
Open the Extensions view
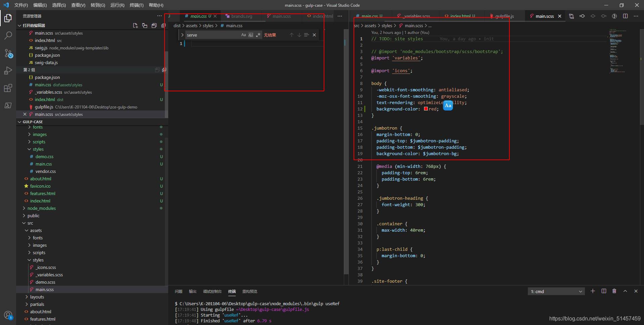(x=8, y=88)
